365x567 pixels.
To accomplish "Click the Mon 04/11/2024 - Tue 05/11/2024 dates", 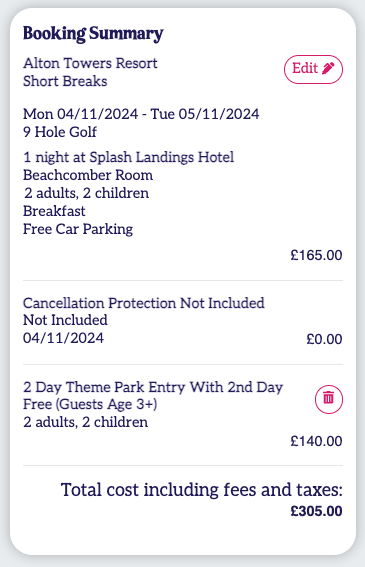I will 141,114.
